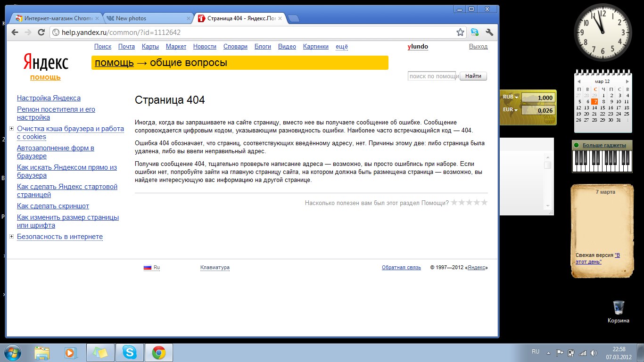
Task: Open Skype from the taskbar
Action: (x=130, y=353)
